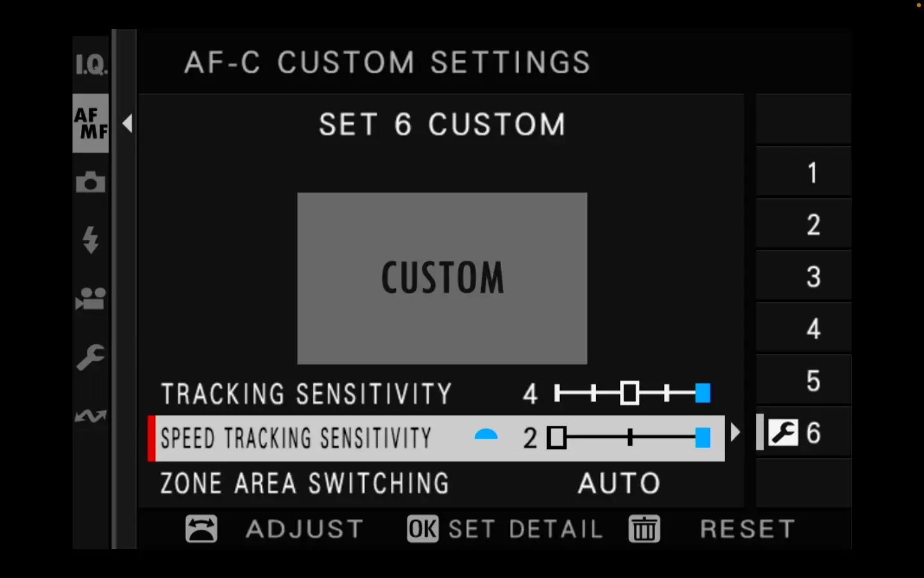Open the Zone Area Switching AUTO option
Screen dimensions: 924x578
(619, 484)
